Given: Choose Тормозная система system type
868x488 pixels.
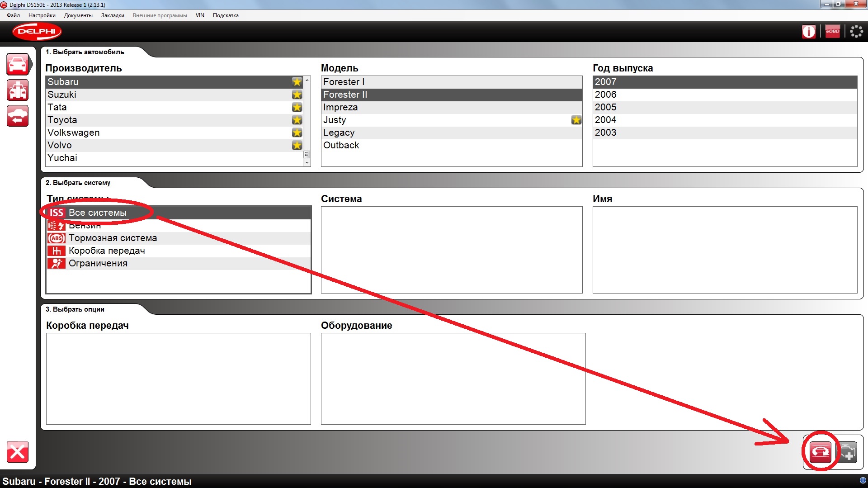Looking at the screenshot, I should click(x=179, y=238).
